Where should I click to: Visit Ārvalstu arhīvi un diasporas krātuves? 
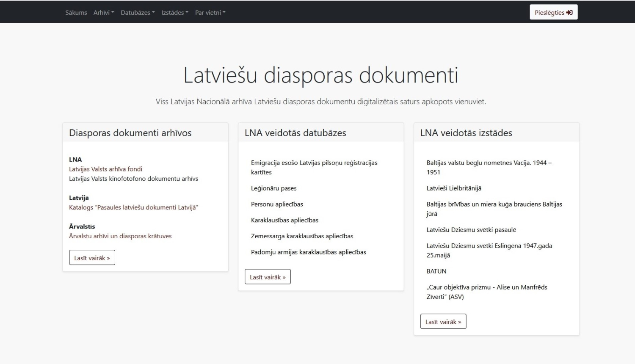tap(120, 236)
